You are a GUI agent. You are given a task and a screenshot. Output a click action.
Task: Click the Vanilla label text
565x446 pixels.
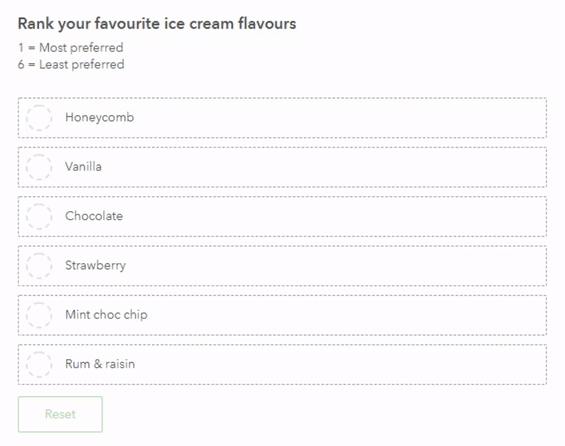[x=83, y=166]
